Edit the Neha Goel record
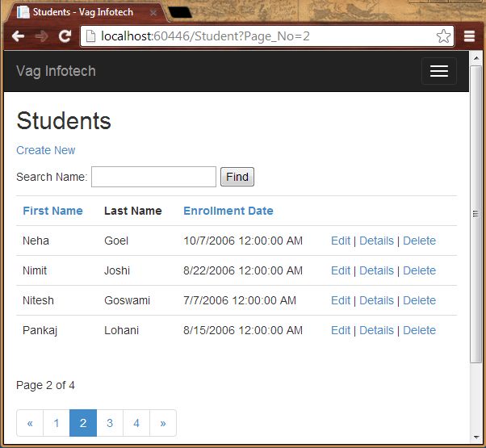Viewport: 486px width, 448px height. pos(341,241)
